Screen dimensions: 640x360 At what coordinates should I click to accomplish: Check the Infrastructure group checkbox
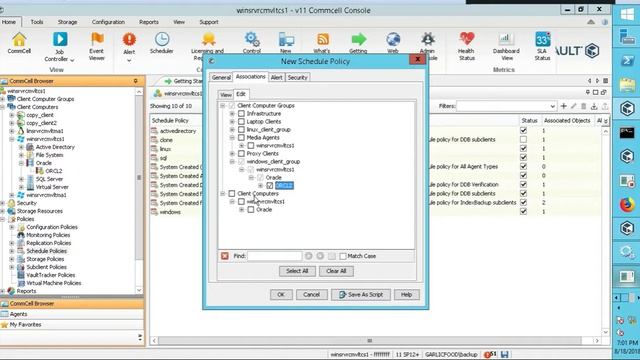[241, 113]
